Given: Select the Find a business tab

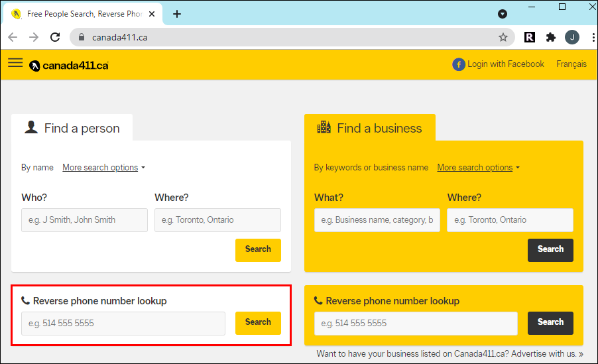Looking at the screenshot, I should [x=370, y=128].
